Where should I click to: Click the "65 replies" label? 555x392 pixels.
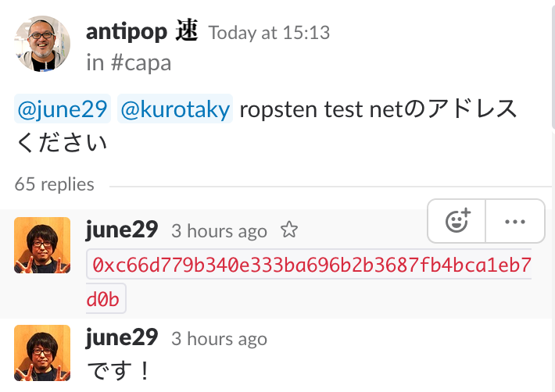tap(54, 184)
